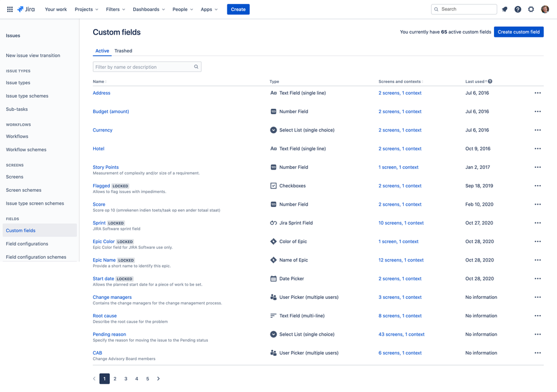
Task: Expand the Apps dropdown menu
Action: point(209,9)
